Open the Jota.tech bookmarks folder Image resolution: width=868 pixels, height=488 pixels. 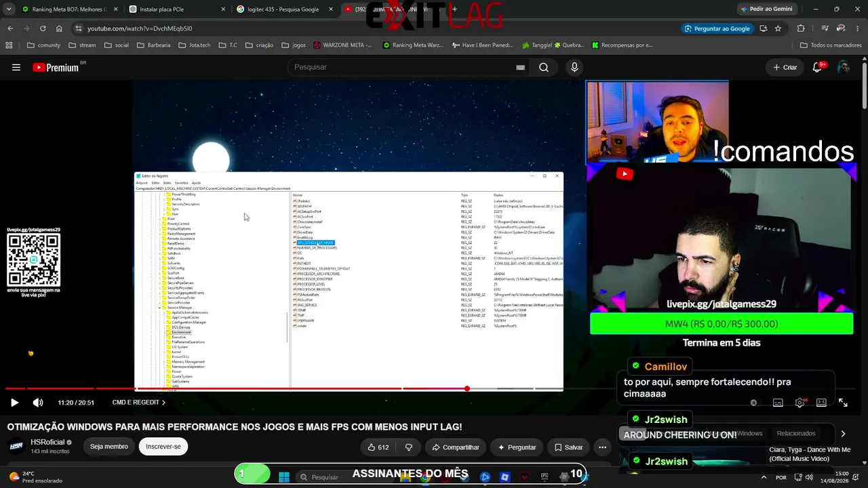(x=194, y=45)
